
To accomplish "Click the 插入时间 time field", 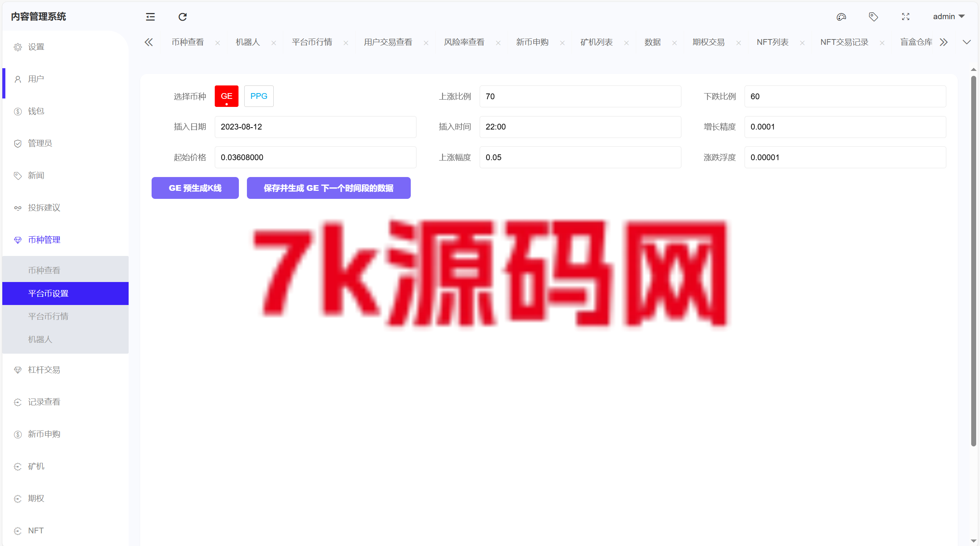I will [x=580, y=127].
